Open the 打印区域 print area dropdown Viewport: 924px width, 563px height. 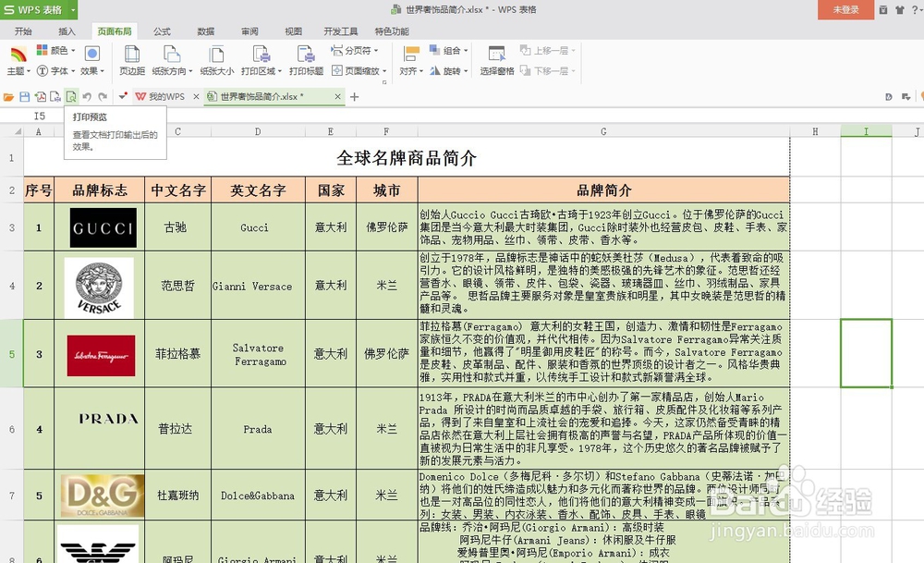(x=261, y=71)
